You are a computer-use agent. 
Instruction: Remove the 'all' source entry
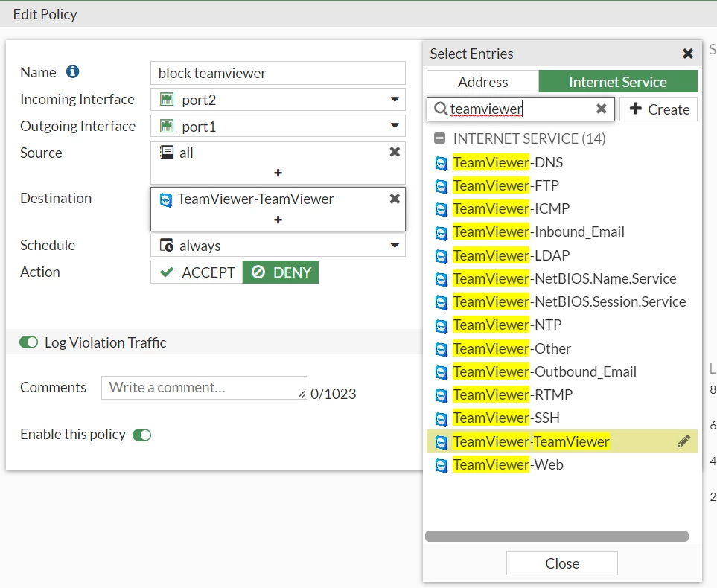[395, 152]
